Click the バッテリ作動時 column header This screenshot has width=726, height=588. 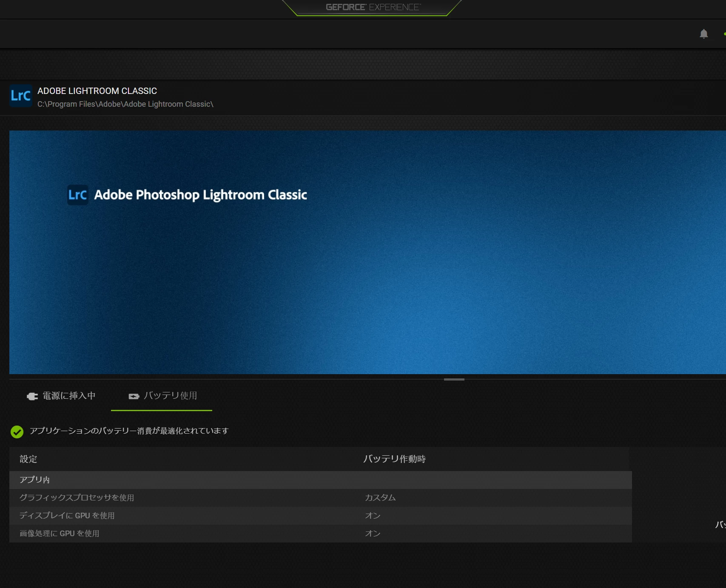pyautogui.click(x=395, y=459)
